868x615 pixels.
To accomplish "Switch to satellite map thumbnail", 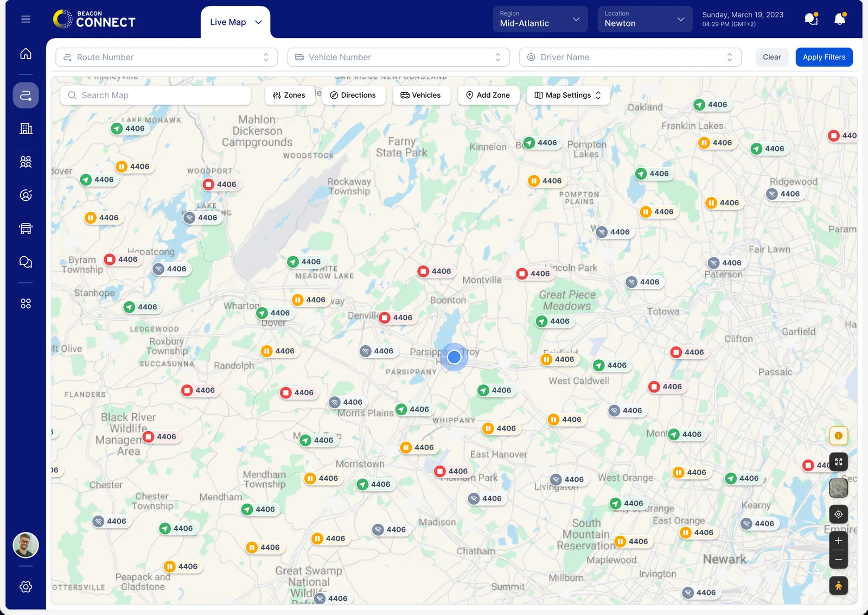I will 838,488.
